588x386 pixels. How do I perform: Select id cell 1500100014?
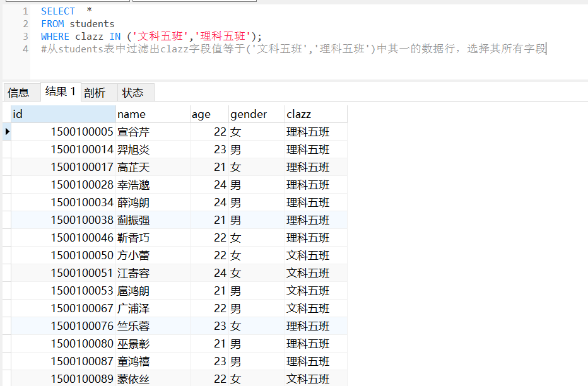[x=63, y=149]
